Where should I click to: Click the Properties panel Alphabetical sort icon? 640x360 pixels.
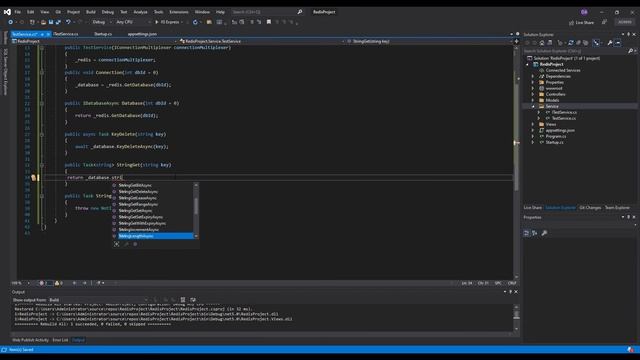535,233
